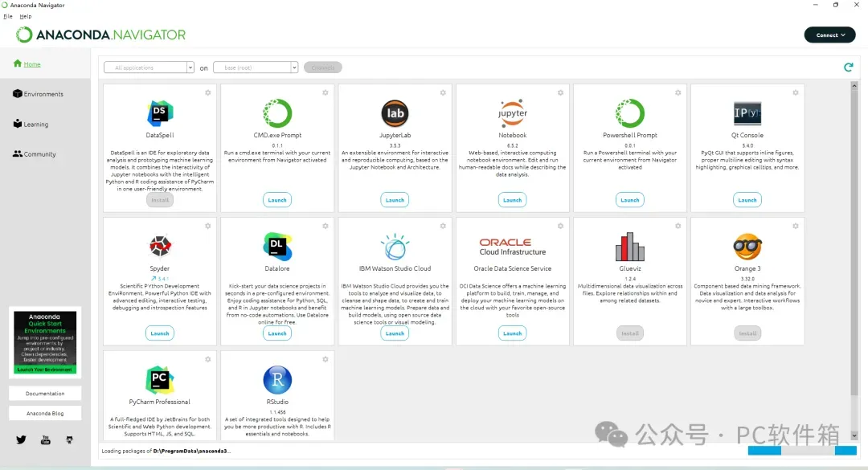
Task: Open settings gear on Orange 3 card
Action: (796, 226)
